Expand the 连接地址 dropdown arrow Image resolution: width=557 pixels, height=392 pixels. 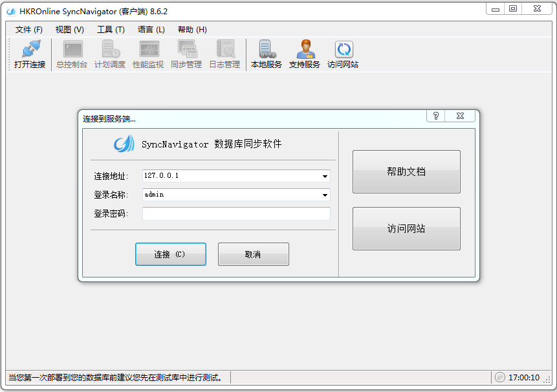pos(325,176)
